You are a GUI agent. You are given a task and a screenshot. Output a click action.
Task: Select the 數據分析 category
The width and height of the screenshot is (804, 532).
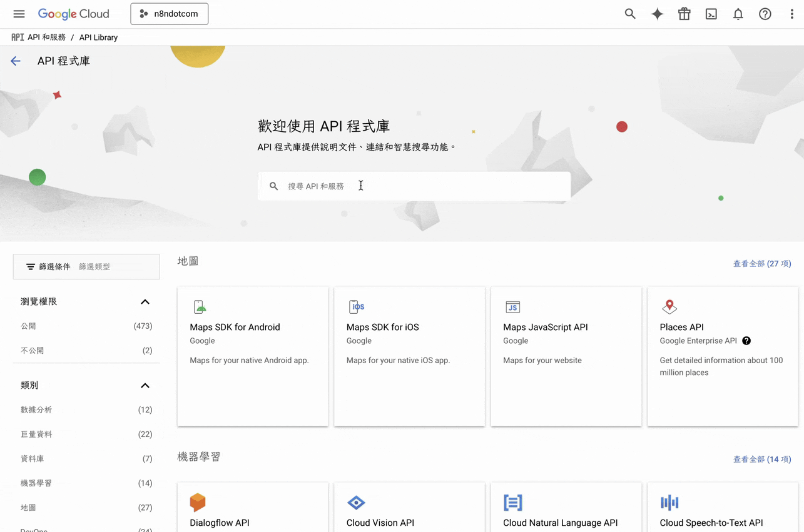[36, 409]
